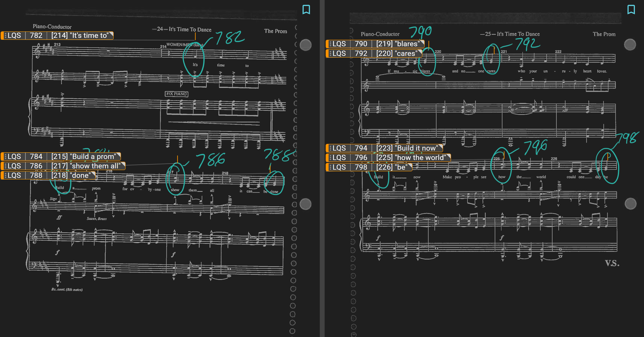Grab the handle of LQS cue 798

point(330,167)
